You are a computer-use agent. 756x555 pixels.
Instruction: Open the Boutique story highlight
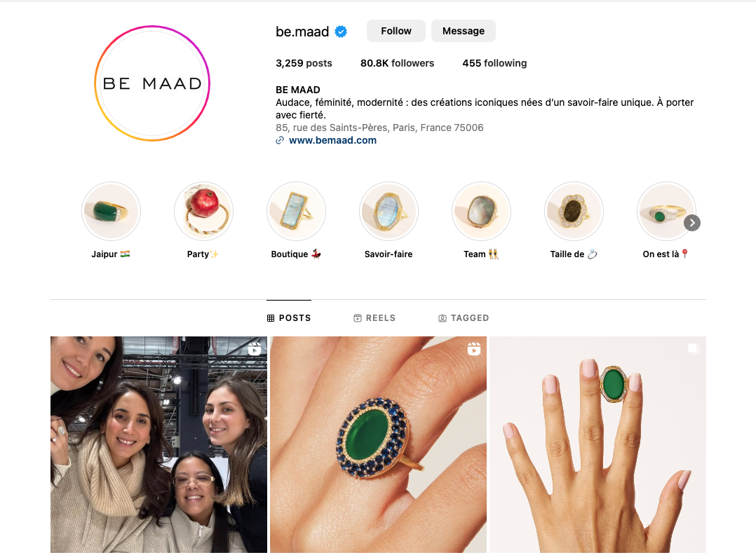point(296,211)
